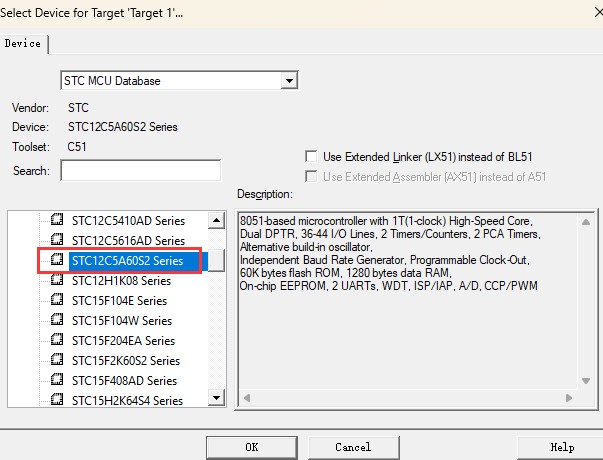The image size is (603, 460).
Task: Select STC12C5616AD Series in device list
Action: (128, 241)
